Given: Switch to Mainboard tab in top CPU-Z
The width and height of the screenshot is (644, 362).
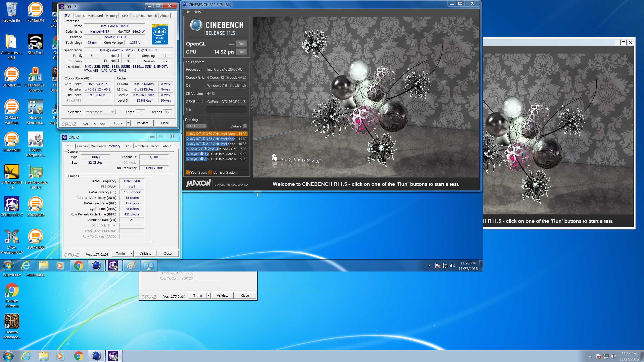Looking at the screenshot, I should [x=95, y=16].
